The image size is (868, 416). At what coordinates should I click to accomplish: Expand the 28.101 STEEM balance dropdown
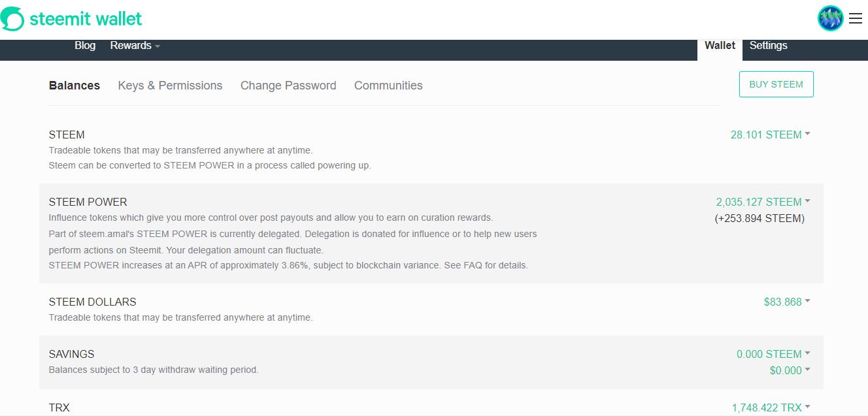(x=770, y=135)
